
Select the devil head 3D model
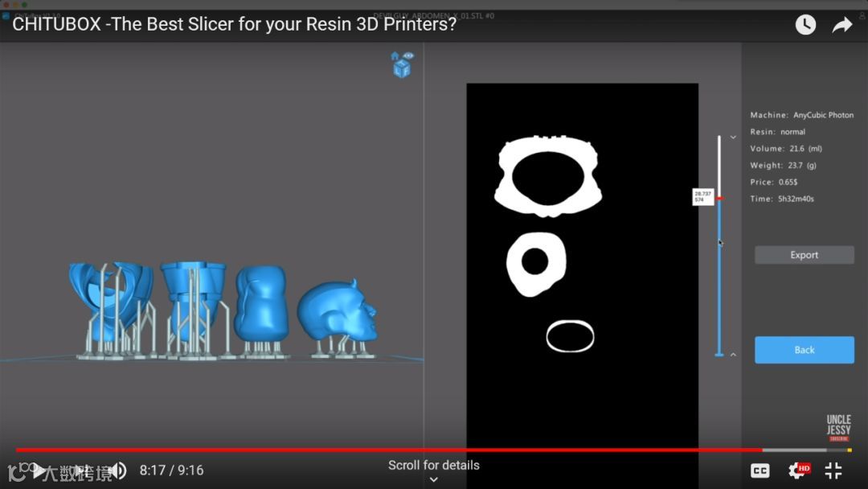[338, 311]
